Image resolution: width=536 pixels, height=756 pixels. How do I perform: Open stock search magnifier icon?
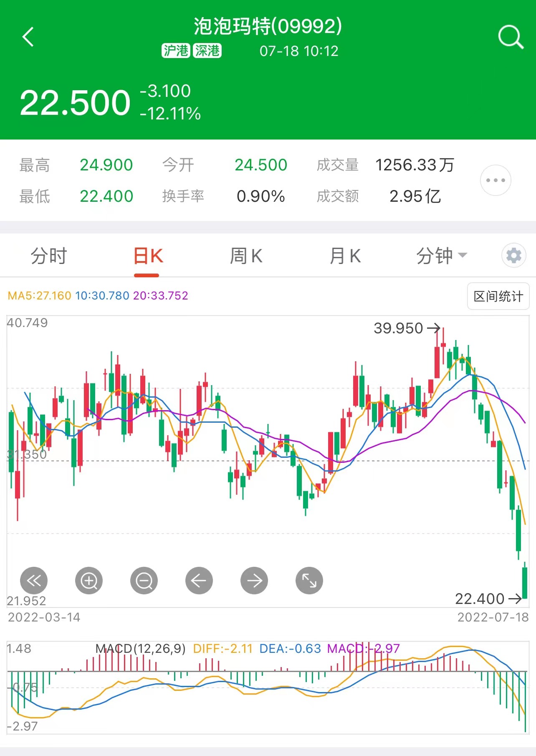[511, 37]
